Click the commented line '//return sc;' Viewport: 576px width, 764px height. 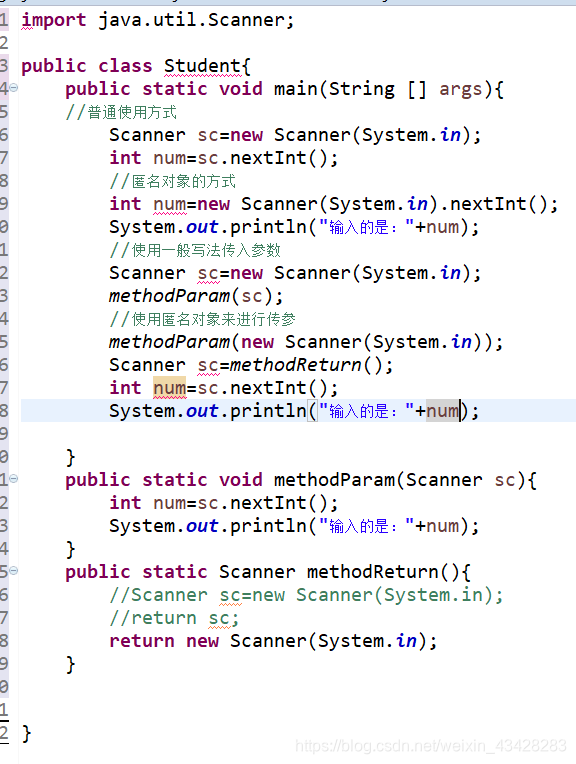pos(174,618)
